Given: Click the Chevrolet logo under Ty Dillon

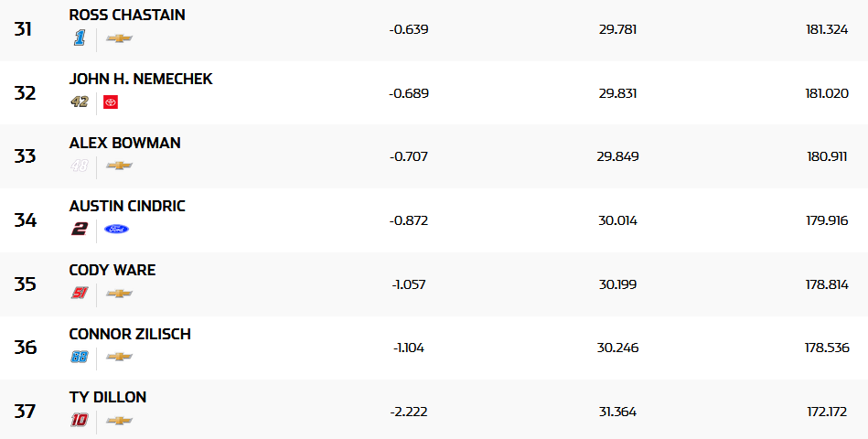Looking at the screenshot, I should coord(119,420).
